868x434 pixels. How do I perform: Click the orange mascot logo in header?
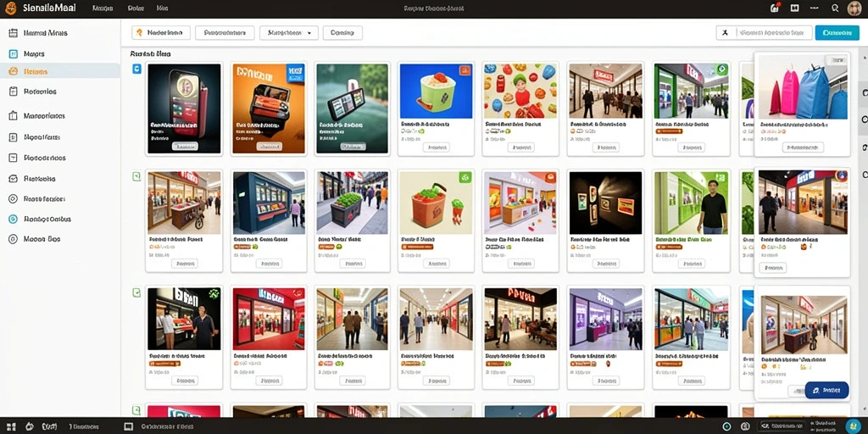coord(10,8)
